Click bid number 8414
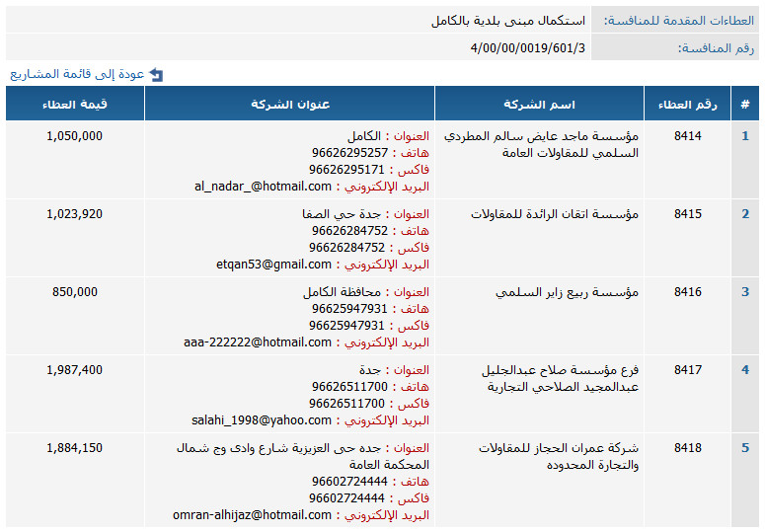765x532 pixels. tap(687, 136)
